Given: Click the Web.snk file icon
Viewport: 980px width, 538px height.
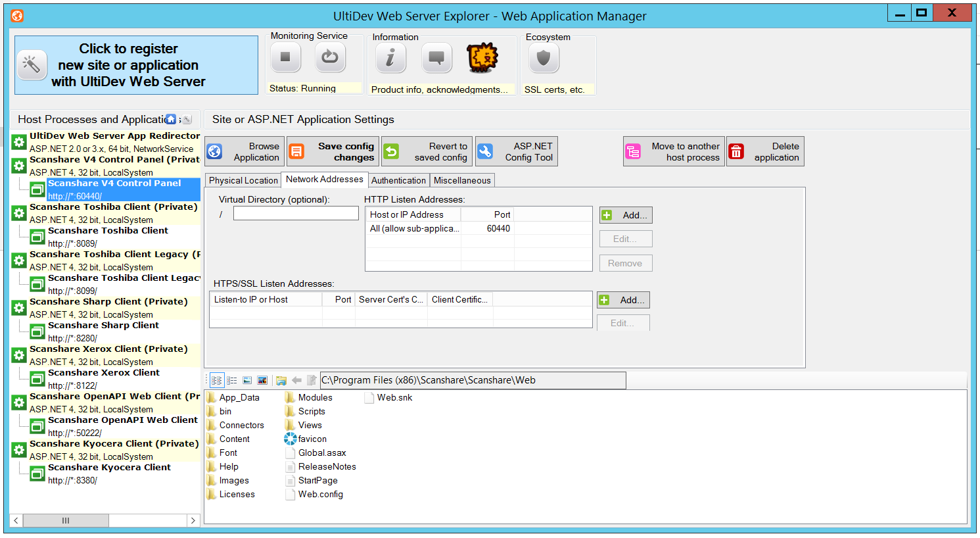Looking at the screenshot, I should click(369, 397).
